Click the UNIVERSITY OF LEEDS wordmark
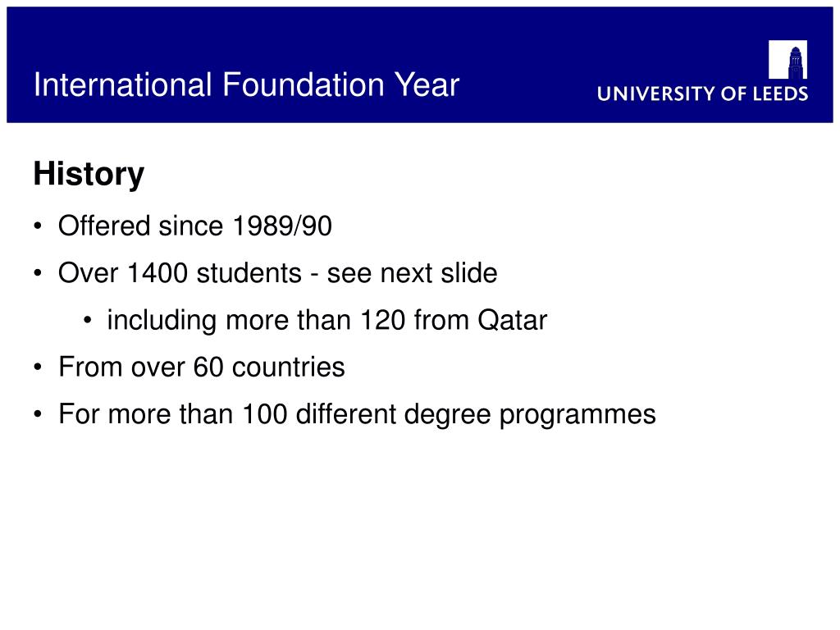 702,94
